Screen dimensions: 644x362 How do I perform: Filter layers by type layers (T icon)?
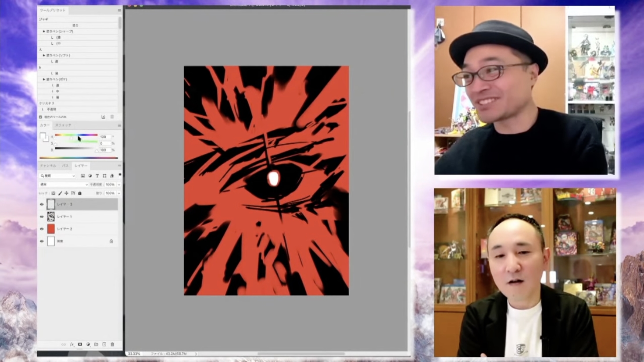97,176
